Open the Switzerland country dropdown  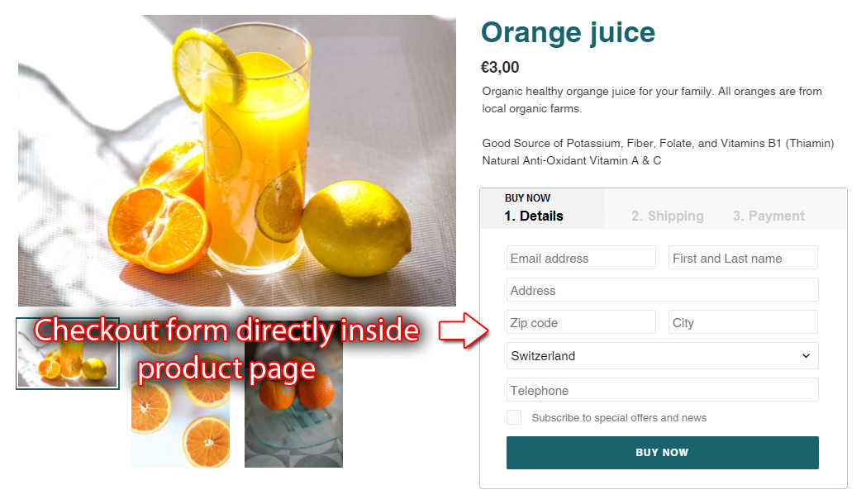coord(662,356)
